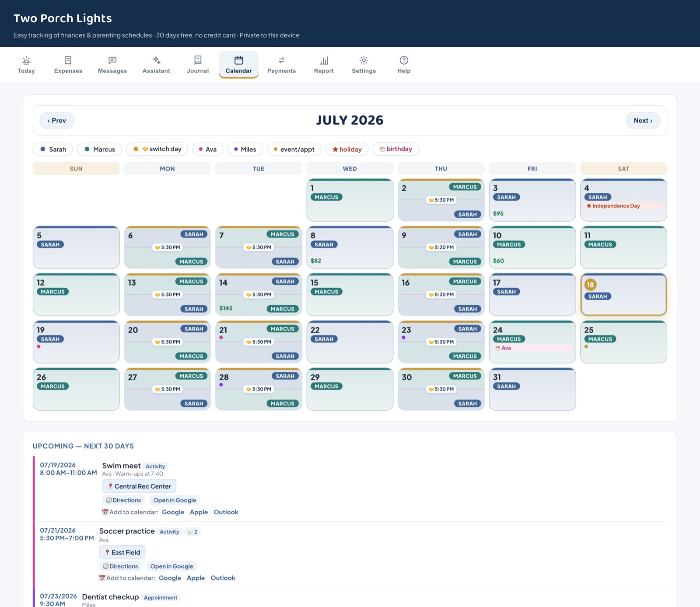The width and height of the screenshot is (700, 607).
Task: Select the Calendar tab
Action: tap(239, 65)
